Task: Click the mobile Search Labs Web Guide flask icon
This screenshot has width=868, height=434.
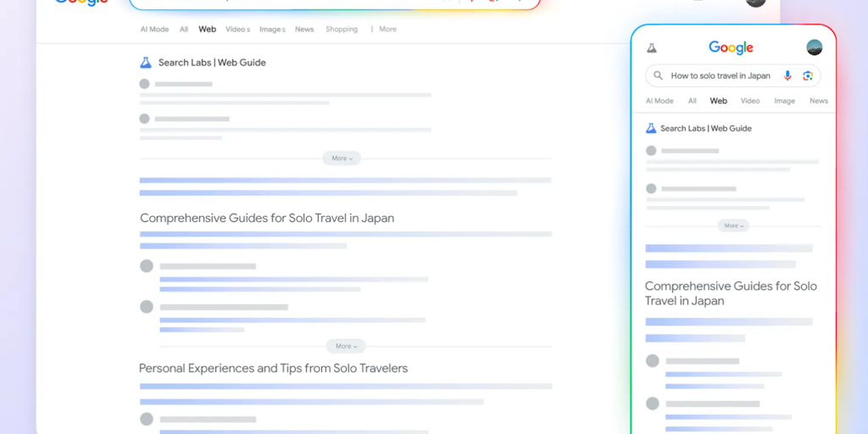Action: coord(651,129)
